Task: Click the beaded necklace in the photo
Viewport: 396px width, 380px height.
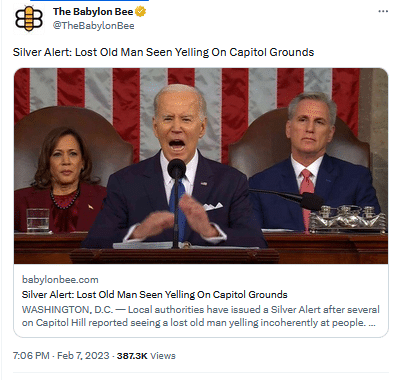Action: (65, 199)
